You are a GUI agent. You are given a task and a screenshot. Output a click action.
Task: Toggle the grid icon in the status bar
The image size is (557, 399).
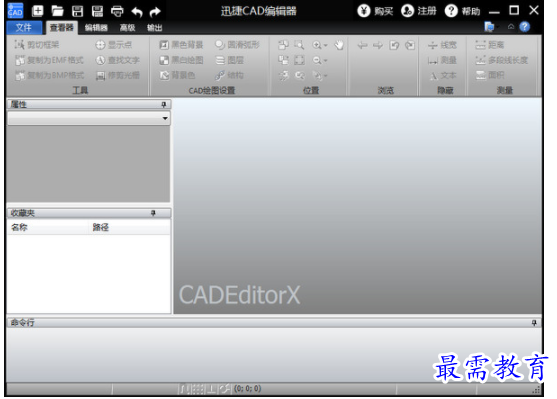coord(198,389)
